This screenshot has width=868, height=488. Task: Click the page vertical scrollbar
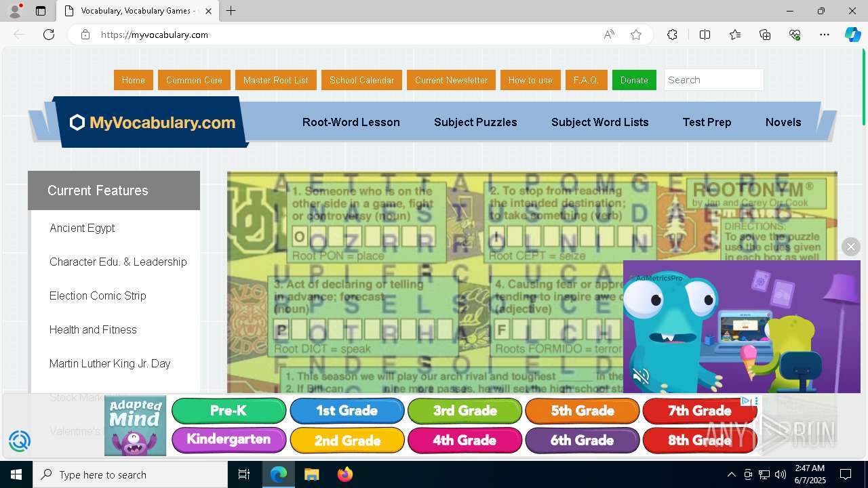(x=863, y=87)
